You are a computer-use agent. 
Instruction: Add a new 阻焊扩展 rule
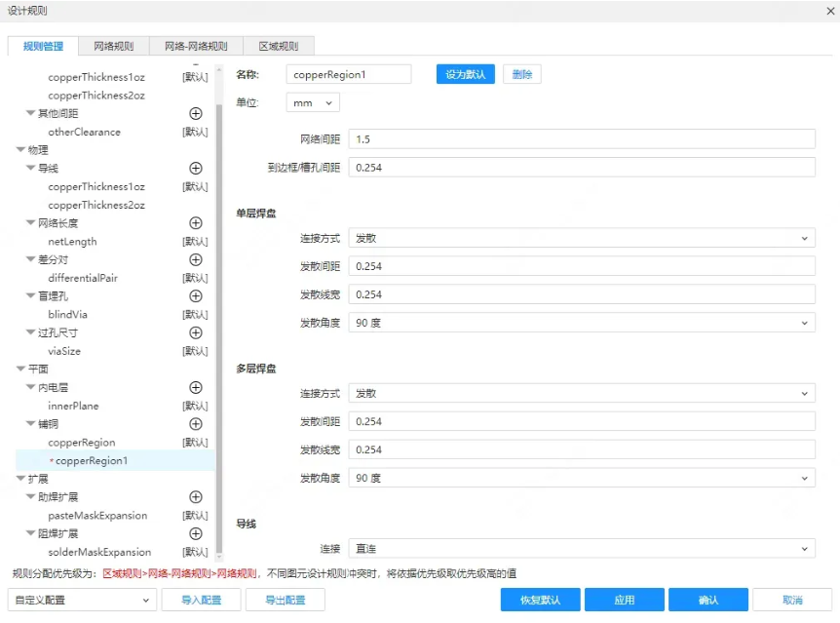tap(195, 533)
